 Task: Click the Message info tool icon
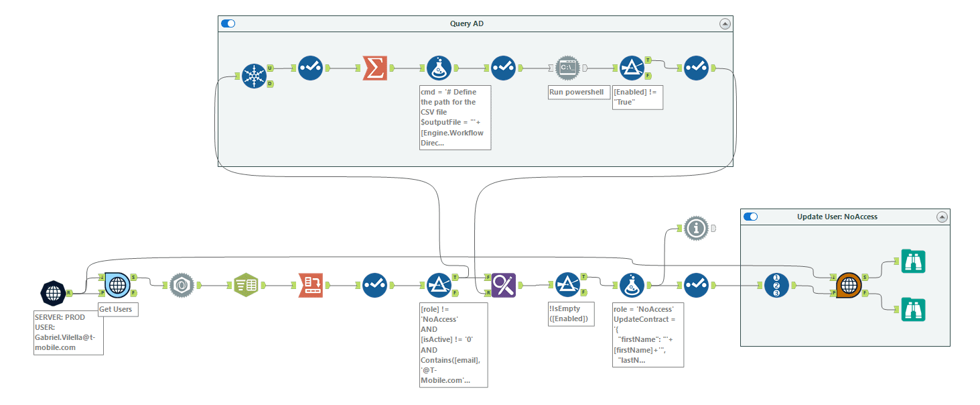pos(696,229)
